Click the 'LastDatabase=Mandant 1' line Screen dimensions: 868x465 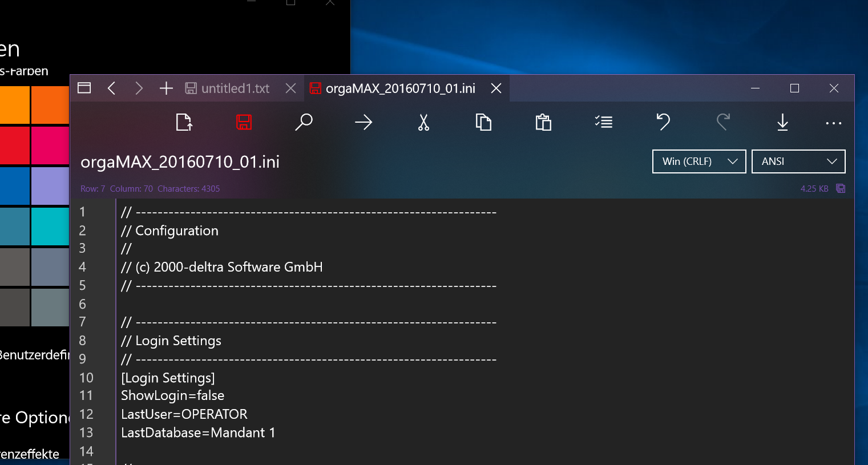pos(198,432)
